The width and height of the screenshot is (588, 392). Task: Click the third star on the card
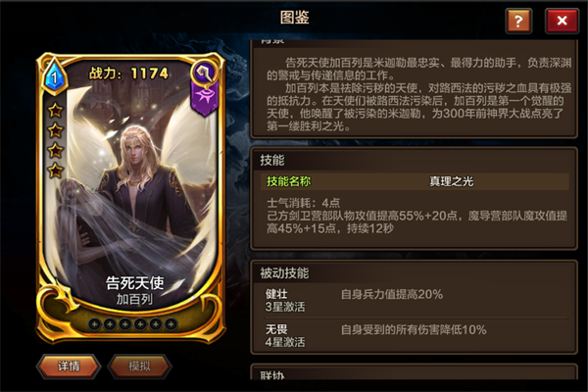pyautogui.click(x=56, y=150)
